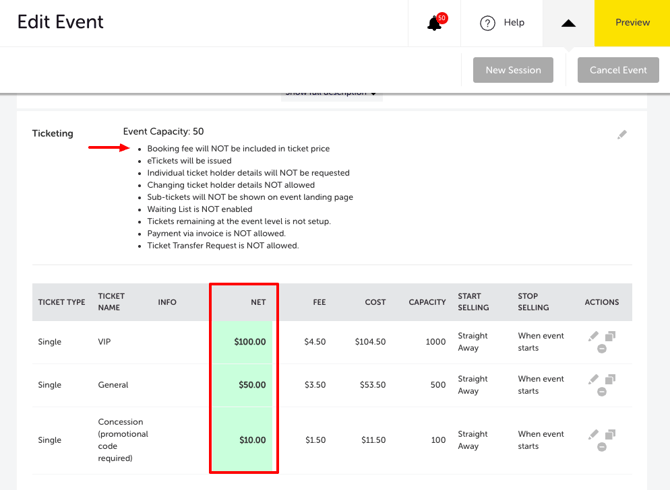The height and width of the screenshot is (490, 670).
Task: Click the $104.50 cost value
Action: click(370, 342)
